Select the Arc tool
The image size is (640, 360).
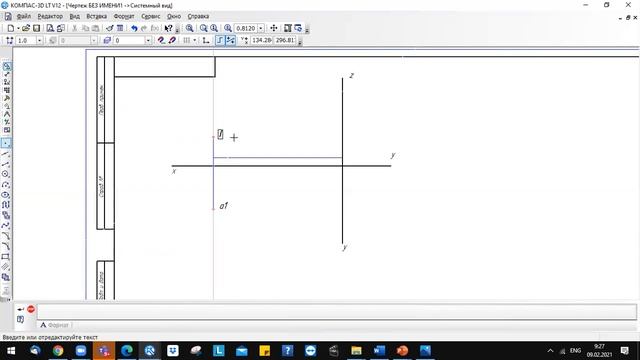click(6, 184)
